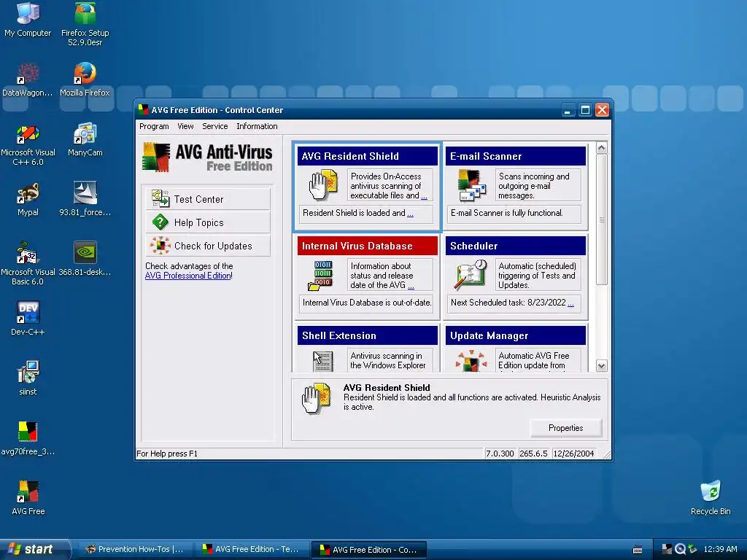Click 'Next Scheduled task: 8/23/2022' text

508,303
